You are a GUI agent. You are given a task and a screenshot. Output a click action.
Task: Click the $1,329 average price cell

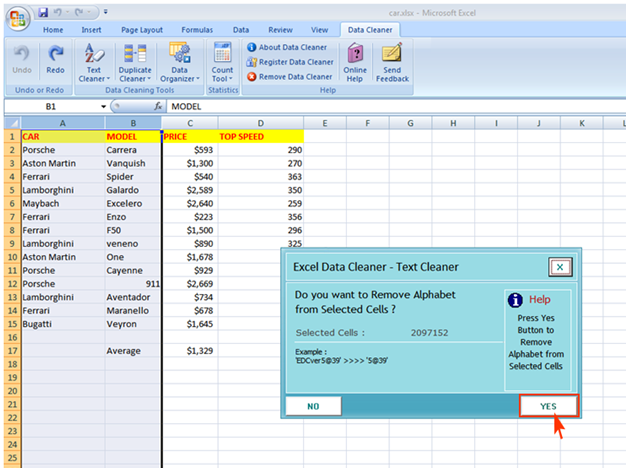coord(190,351)
